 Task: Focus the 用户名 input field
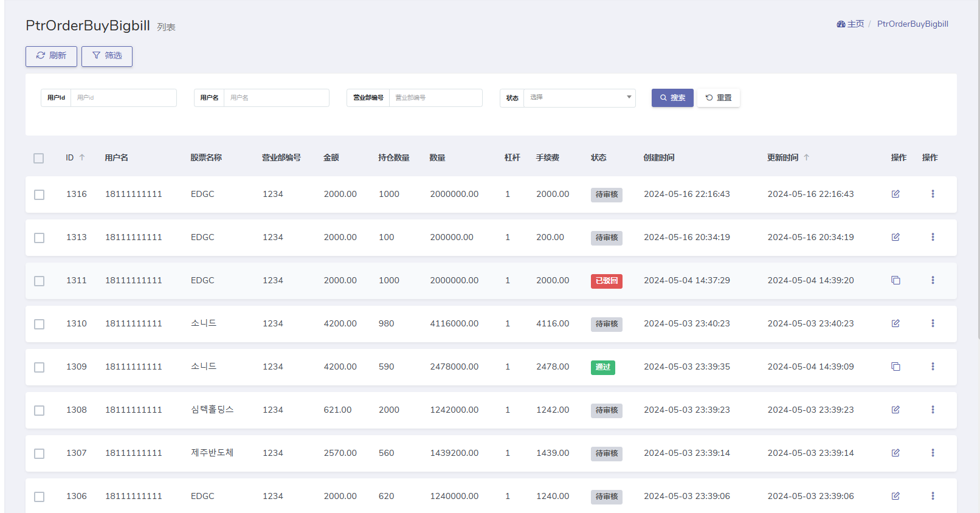pyautogui.click(x=276, y=98)
